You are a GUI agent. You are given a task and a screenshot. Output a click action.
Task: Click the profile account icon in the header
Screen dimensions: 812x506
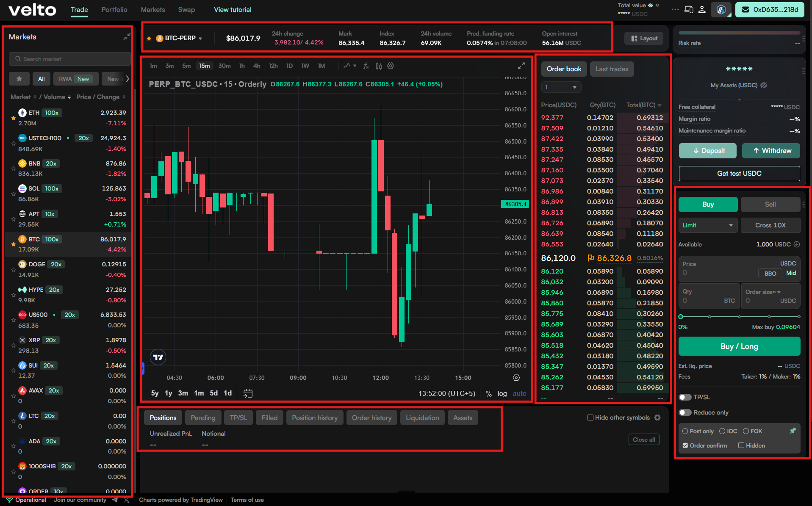coord(702,9)
